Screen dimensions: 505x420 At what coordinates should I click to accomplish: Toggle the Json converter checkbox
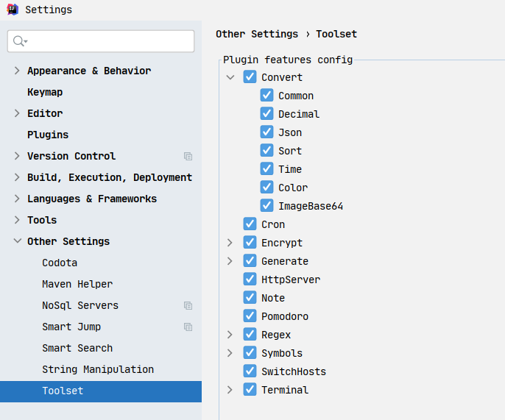click(x=266, y=132)
